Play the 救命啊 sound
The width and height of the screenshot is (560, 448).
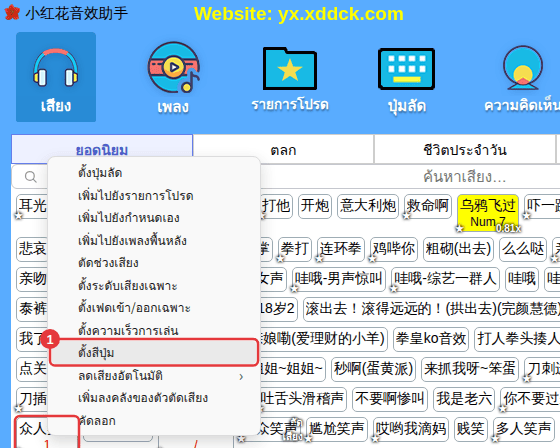pos(428,206)
